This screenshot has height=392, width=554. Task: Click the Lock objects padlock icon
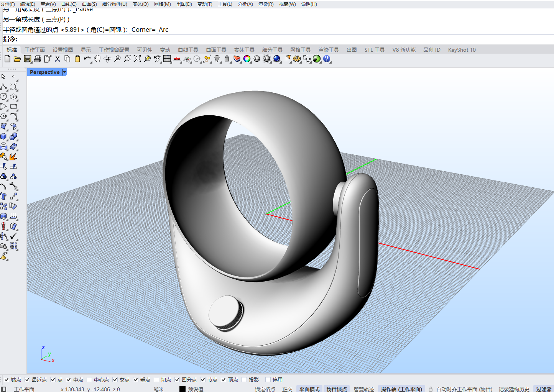pos(227,59)
